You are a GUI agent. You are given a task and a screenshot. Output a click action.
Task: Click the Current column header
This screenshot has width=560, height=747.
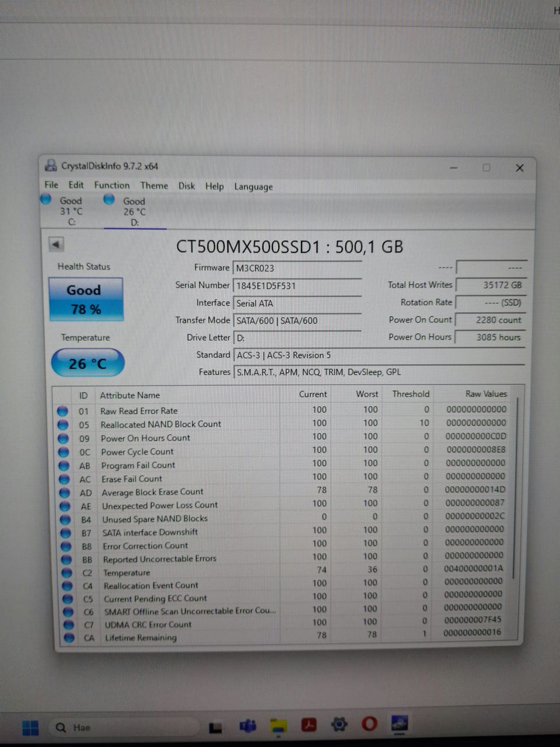[313, 394]
